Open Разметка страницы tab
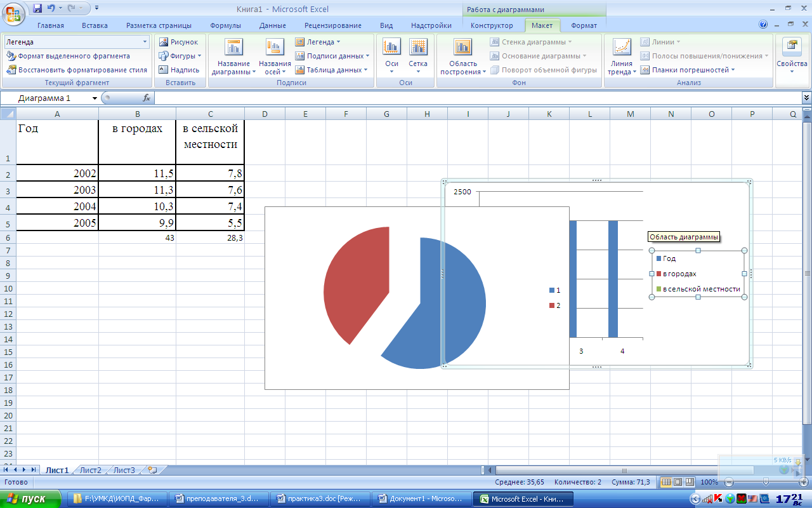 pyautogui.click(x=159, y=25)
